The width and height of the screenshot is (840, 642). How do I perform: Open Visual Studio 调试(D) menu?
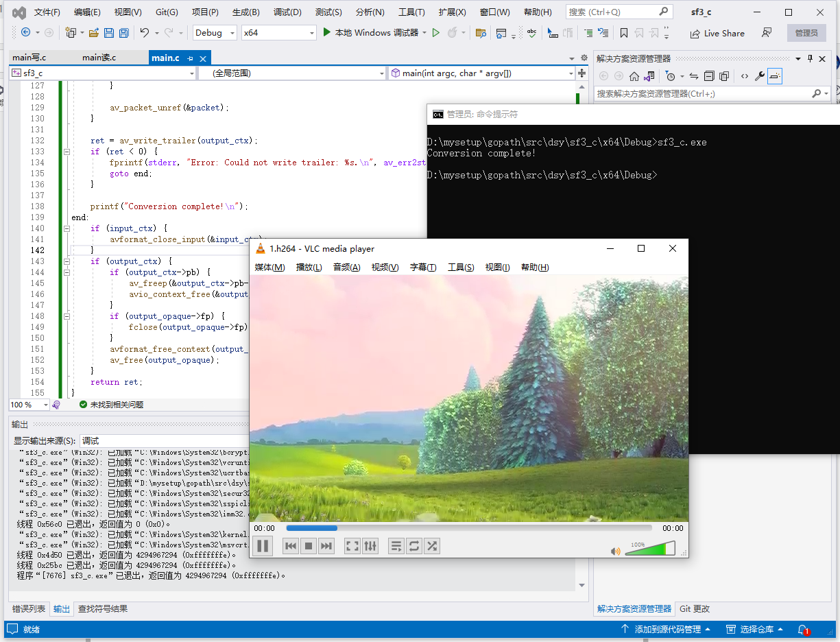(287, 12)
